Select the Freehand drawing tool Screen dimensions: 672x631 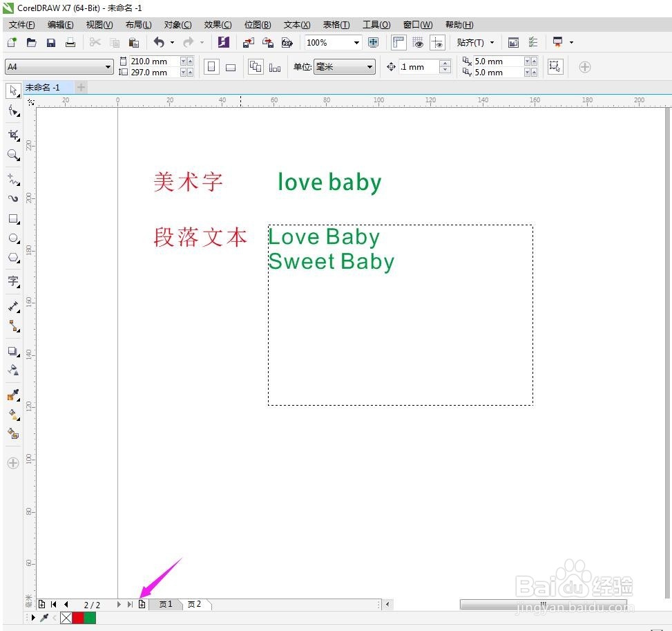(13, 179)
